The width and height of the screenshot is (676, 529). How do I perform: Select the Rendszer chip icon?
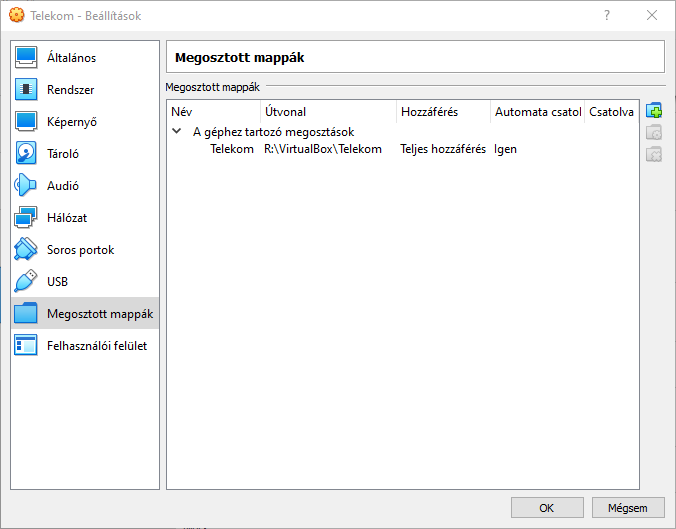click(26, 89)
